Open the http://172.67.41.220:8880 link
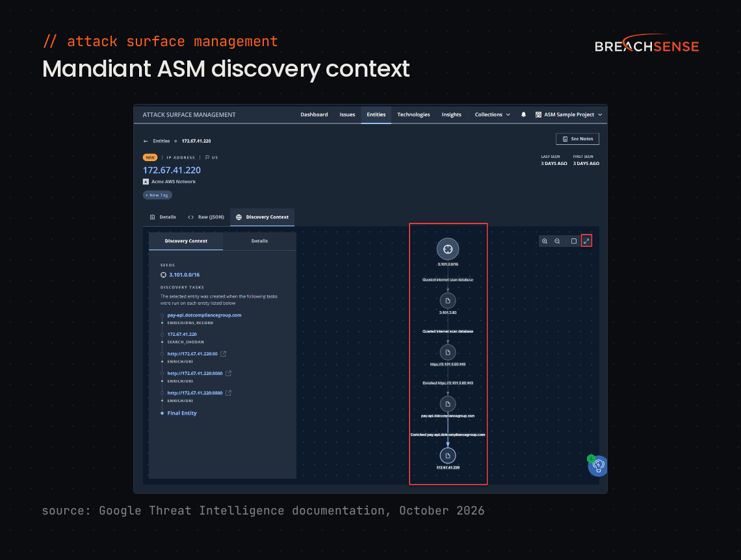Screen dimensions: 741x560 tap(195, 393)
